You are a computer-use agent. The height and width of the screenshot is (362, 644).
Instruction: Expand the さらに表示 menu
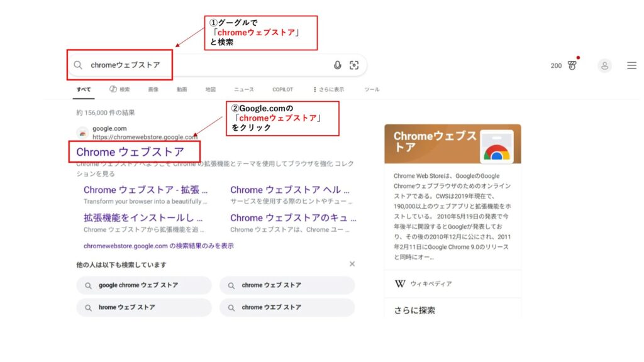(329, 89)
